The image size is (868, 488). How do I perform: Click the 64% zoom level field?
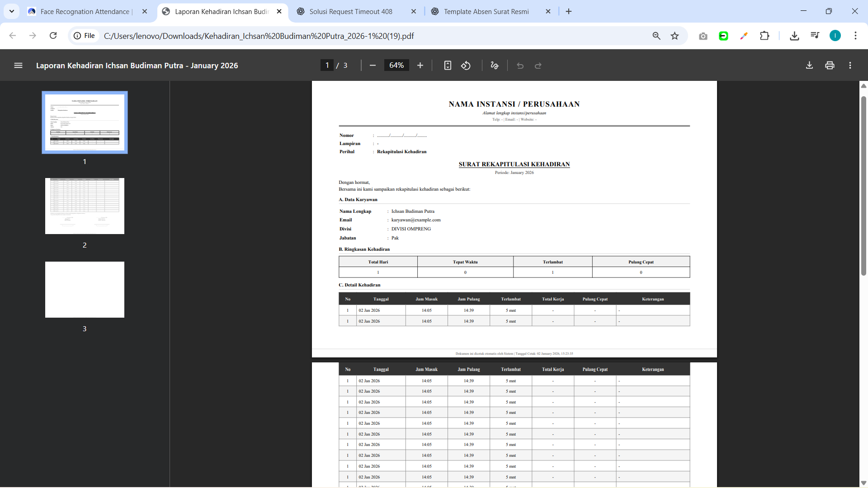pos(396,66)
